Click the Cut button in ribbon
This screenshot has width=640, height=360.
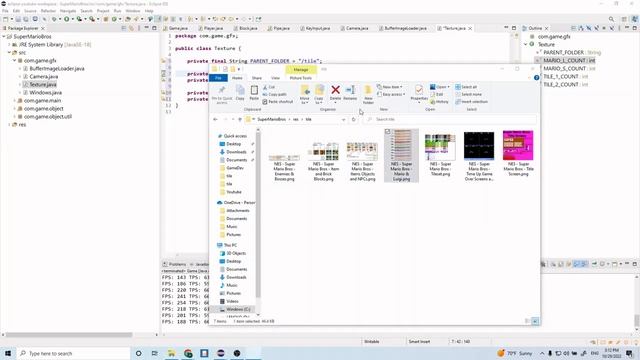[269, 87]
